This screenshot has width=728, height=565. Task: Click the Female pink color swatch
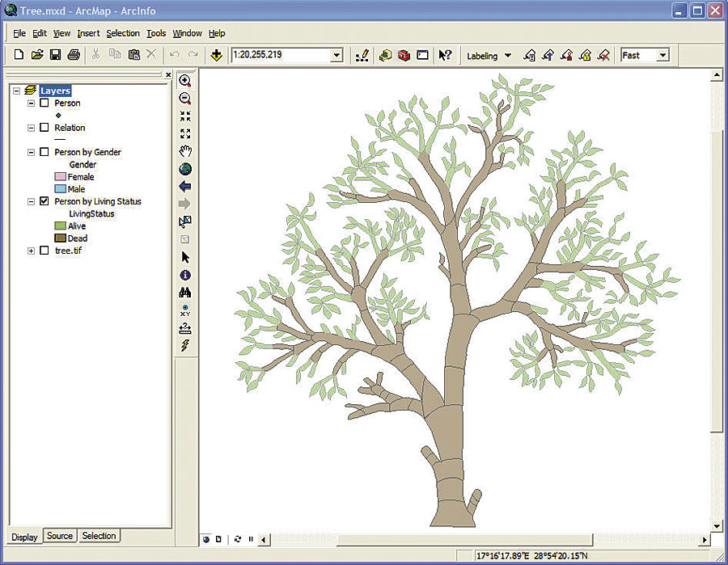pyautogui.click(x=61, y=177)
